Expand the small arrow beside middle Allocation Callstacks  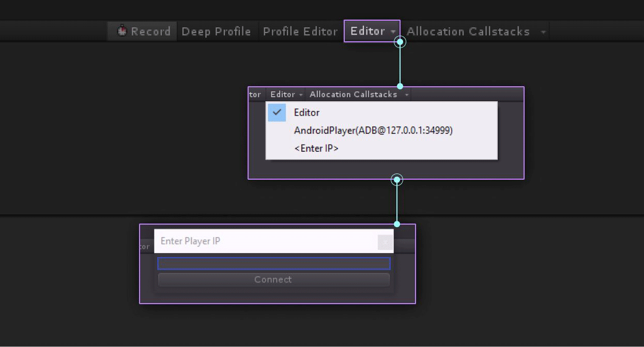tap(407, 95)
